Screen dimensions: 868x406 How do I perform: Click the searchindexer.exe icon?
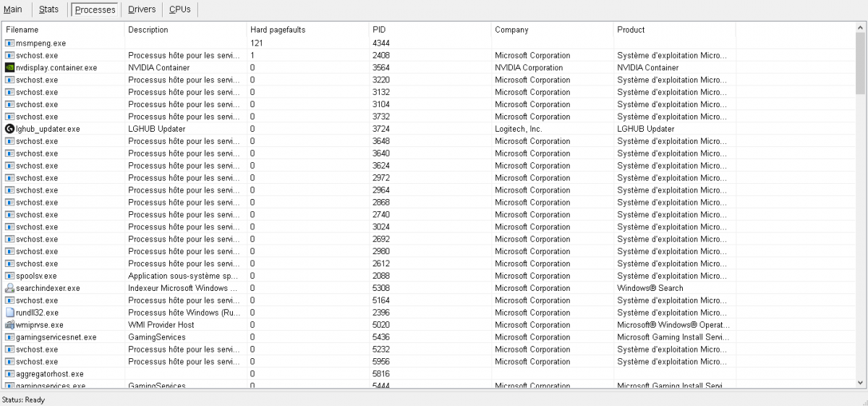(9, 288)
